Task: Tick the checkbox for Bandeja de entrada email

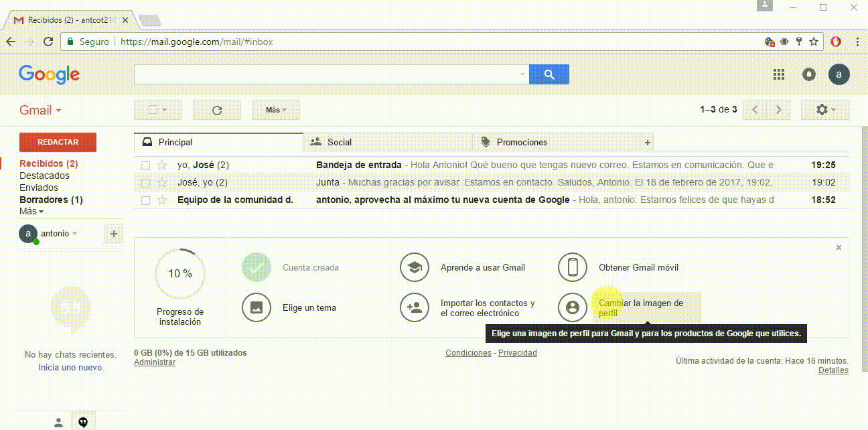Action: click(x=145, y=165)
